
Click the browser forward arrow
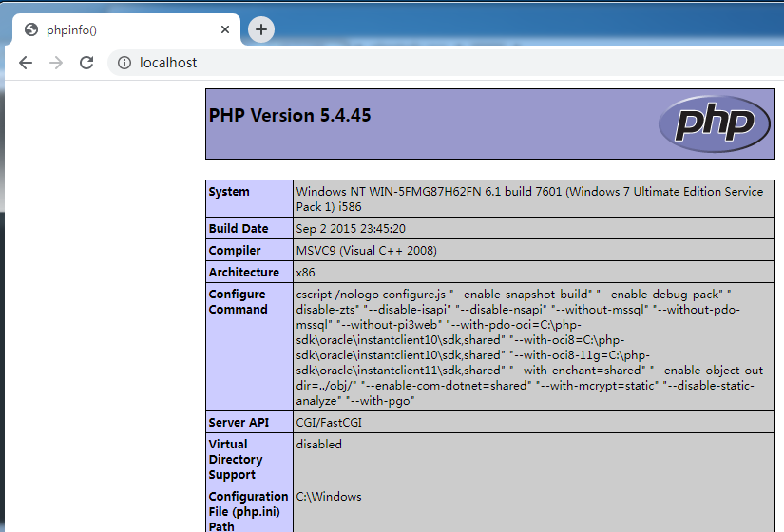56,63
